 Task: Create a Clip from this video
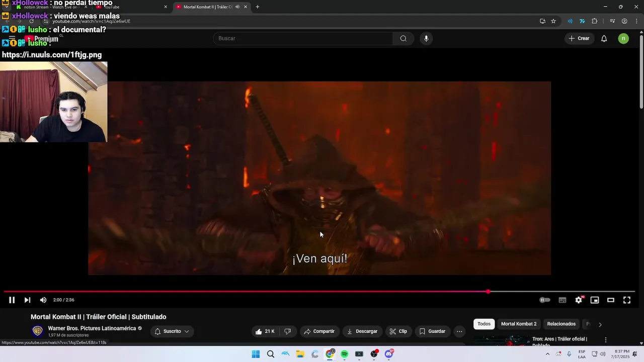pyautogui.click(x=398, y=331)
